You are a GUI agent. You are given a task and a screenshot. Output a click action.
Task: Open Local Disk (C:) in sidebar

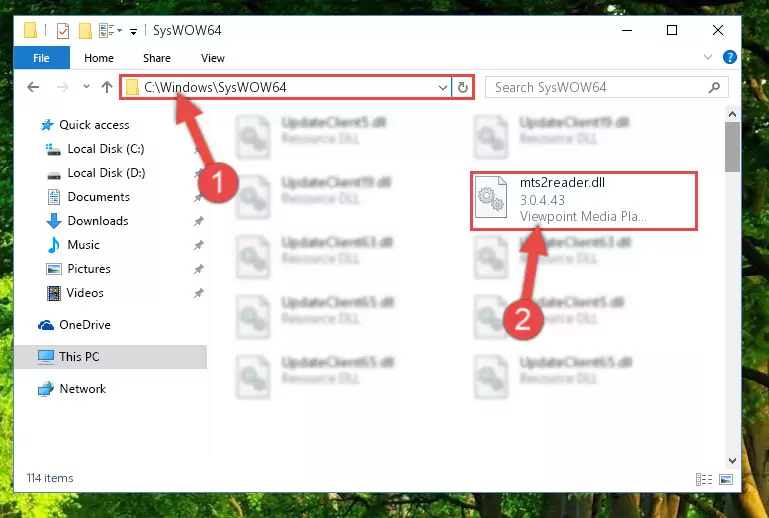(x=105, y=149)
